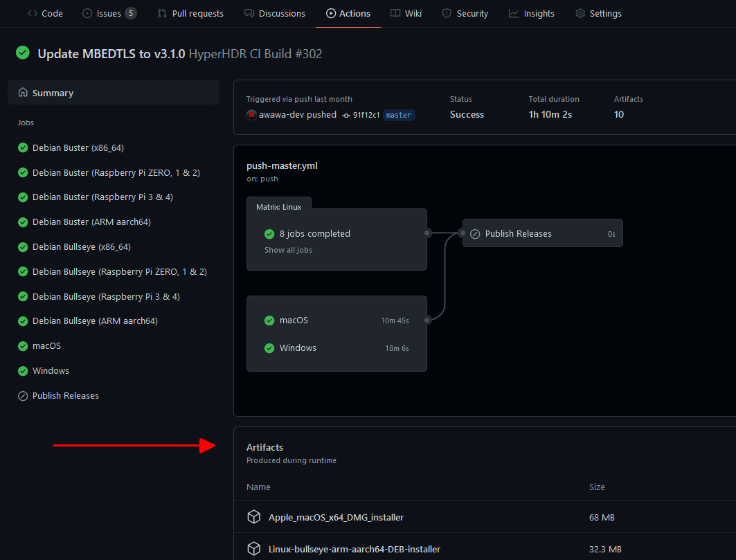Screen dimensions: 736x560
Task: Expand Show all jobs in Linux matrix
Action: point(288,250)
